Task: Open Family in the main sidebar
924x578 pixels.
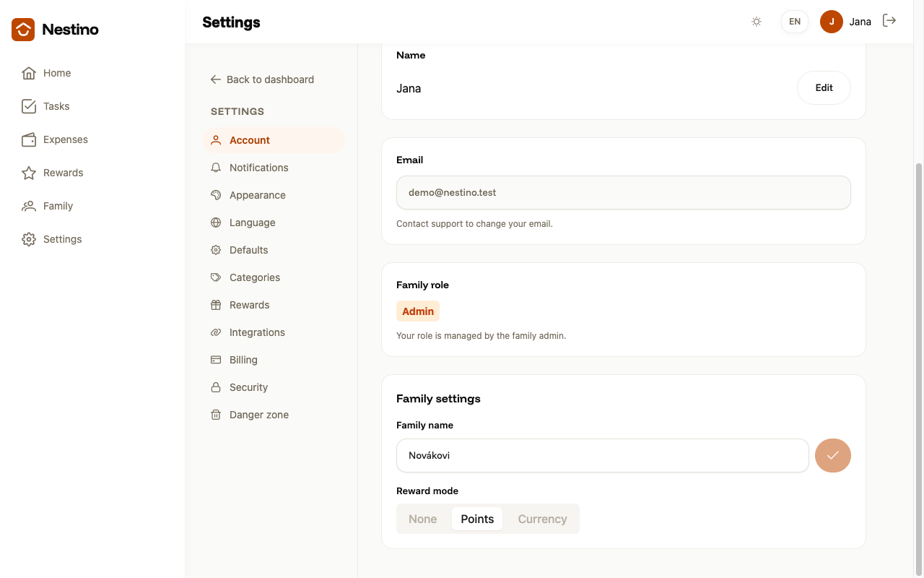Action: pyautogui.click(x=92, y=206)
